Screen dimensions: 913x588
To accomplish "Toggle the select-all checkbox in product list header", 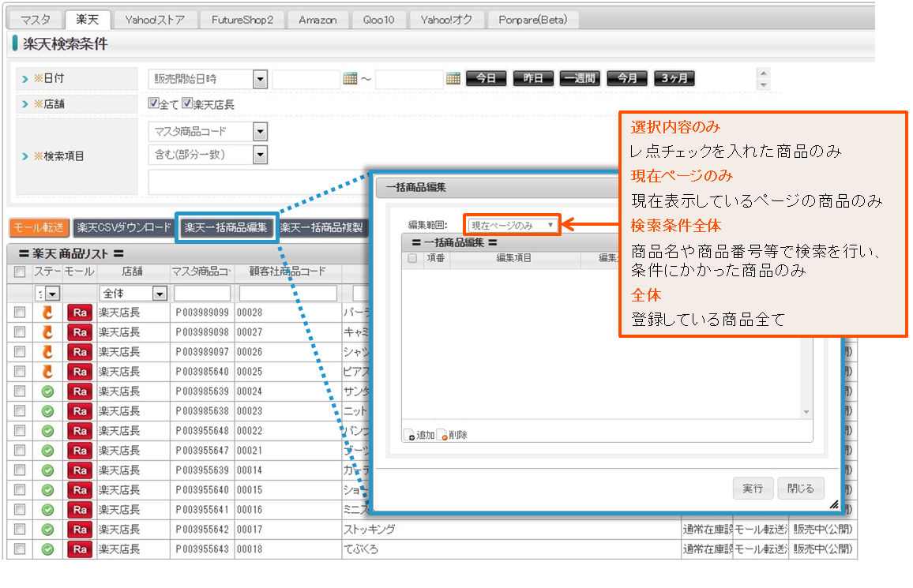I will click(20, 272).
